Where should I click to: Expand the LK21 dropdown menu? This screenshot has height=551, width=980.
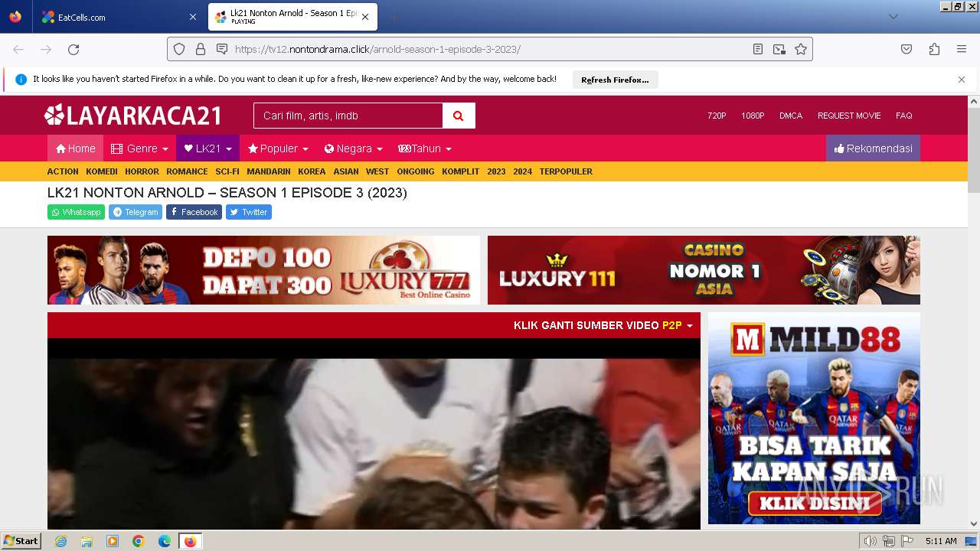click(x=207, y=148)
